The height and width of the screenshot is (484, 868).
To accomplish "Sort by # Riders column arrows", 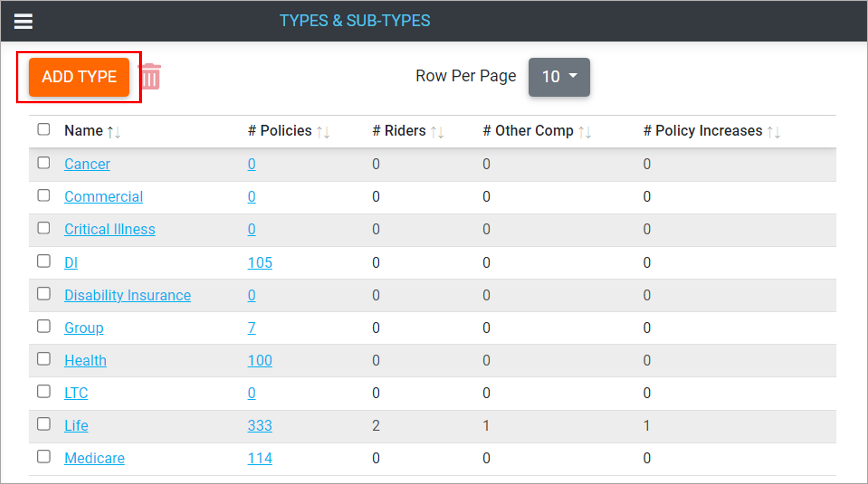I will pyautogui.click(x=437, y=132).
